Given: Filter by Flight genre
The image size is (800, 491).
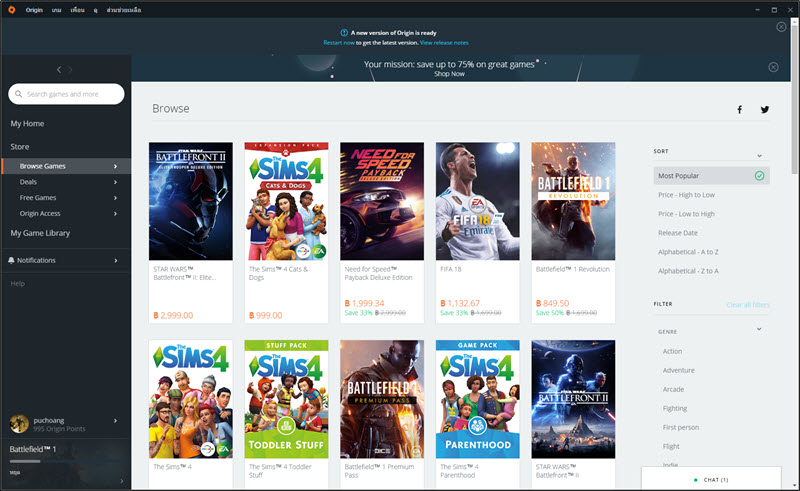Looking at the screenshot, I should coord(671,446).
